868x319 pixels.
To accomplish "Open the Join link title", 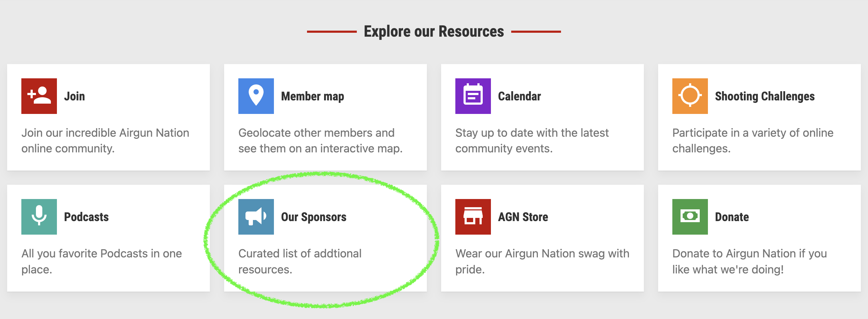I will 74,96.
